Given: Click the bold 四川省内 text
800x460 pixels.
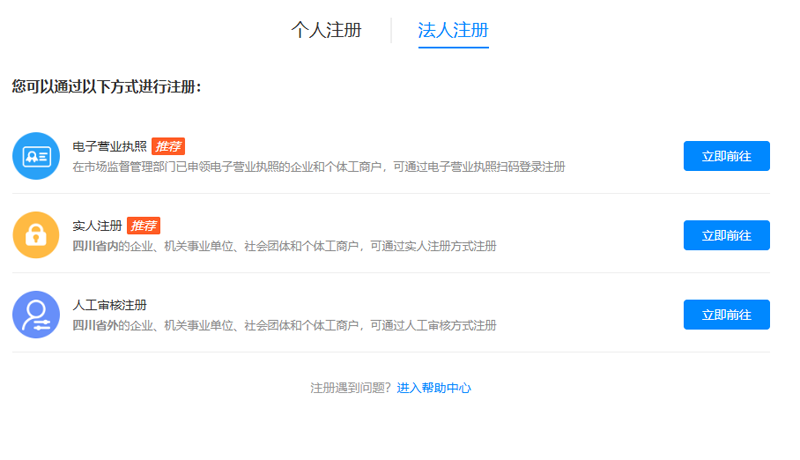Looking at the screenshot, I should 95,246.
